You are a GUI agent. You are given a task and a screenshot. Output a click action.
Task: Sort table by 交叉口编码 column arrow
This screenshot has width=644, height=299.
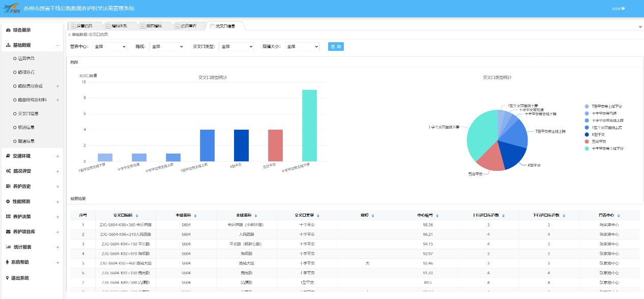point(137,216)
